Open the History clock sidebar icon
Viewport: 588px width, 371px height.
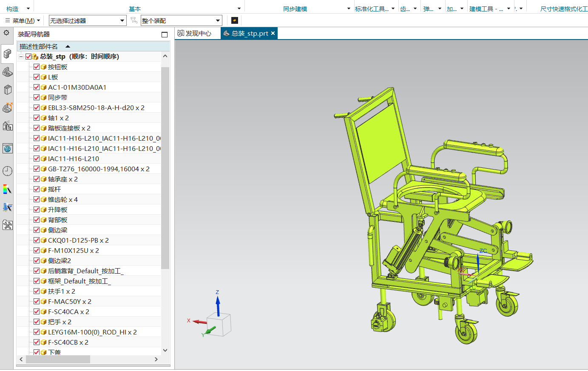7,171
